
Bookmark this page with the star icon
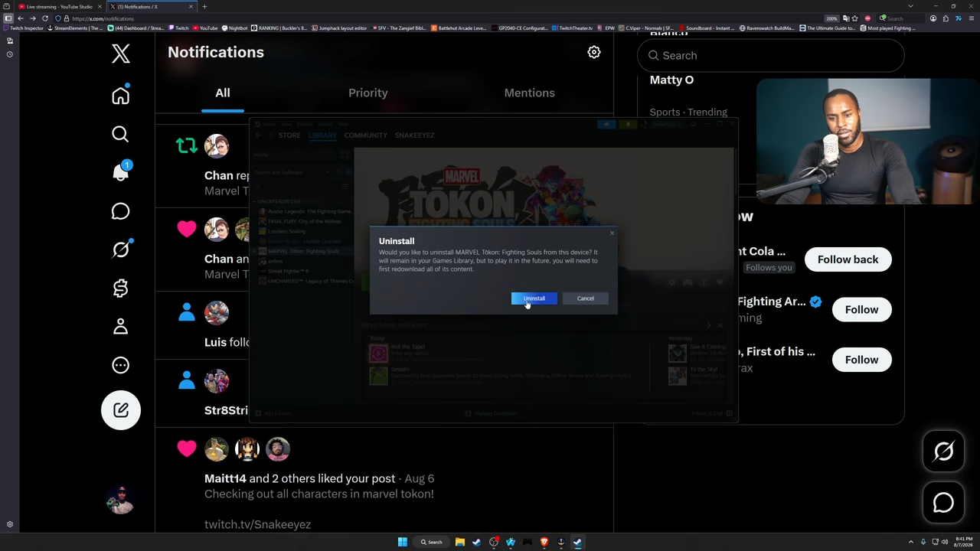tap(856, 18)
